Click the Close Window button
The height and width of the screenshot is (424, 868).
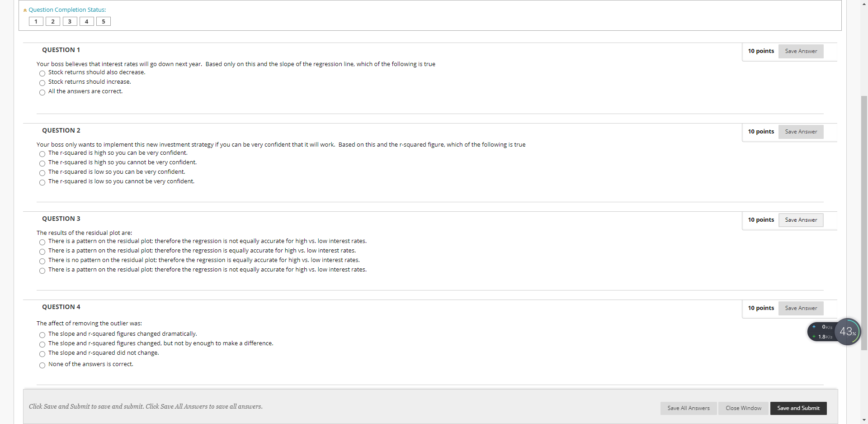pyautogui.click(x=743, y=408)
